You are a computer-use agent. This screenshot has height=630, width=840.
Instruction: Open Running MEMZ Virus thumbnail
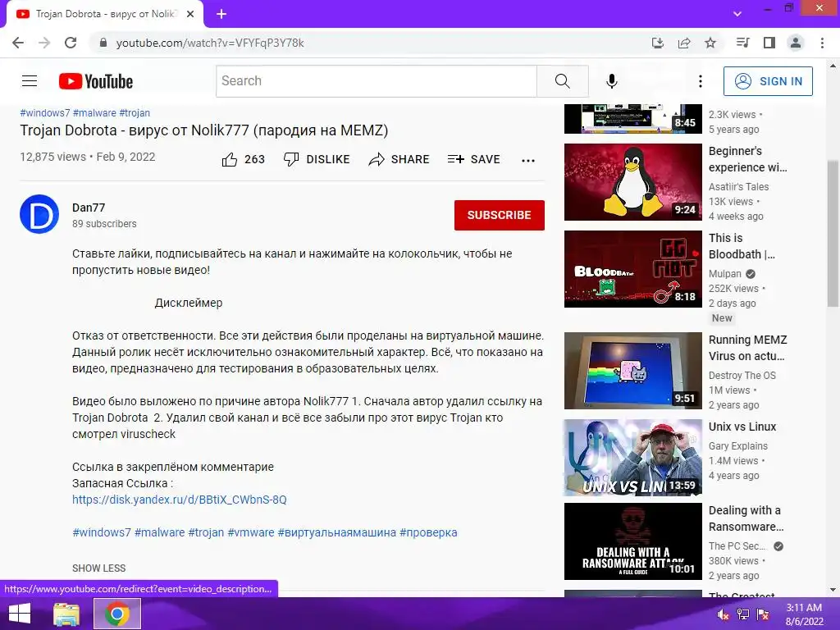pyautogui.click(x=632, y=371)
